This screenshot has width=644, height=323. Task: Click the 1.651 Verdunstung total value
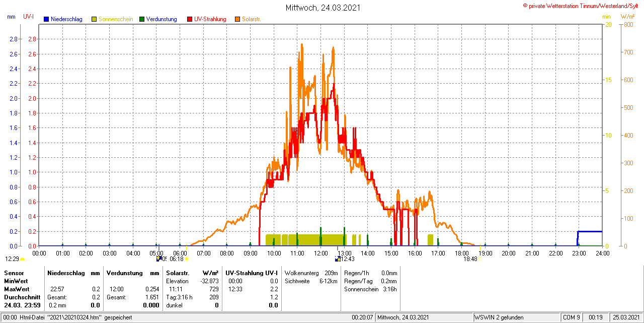tap(152, 297)
